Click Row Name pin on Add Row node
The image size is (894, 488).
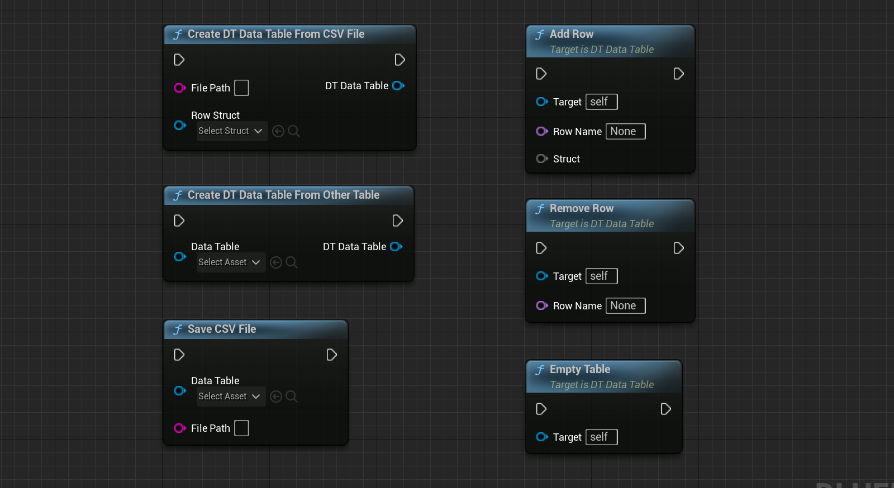542,131
